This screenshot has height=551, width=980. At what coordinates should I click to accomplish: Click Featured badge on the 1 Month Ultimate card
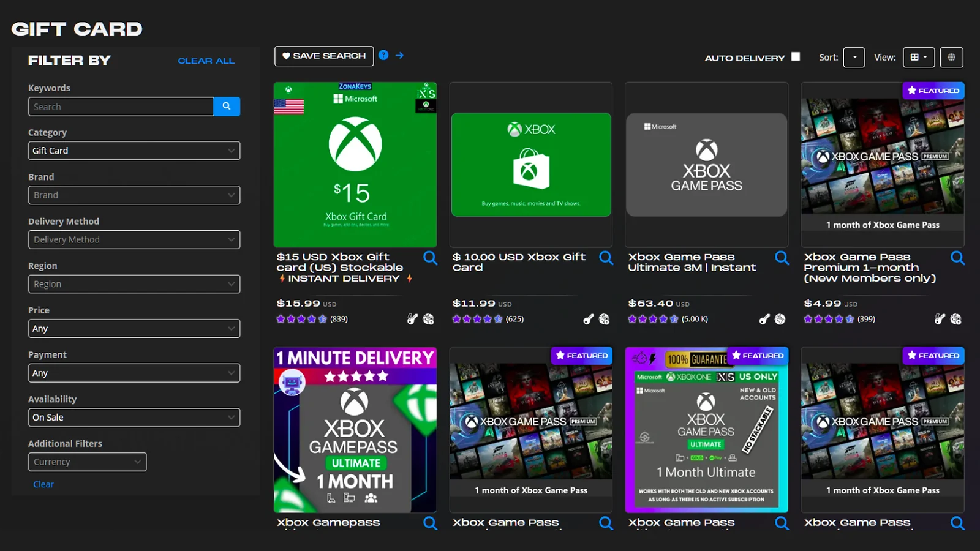(x=758, y=356)
